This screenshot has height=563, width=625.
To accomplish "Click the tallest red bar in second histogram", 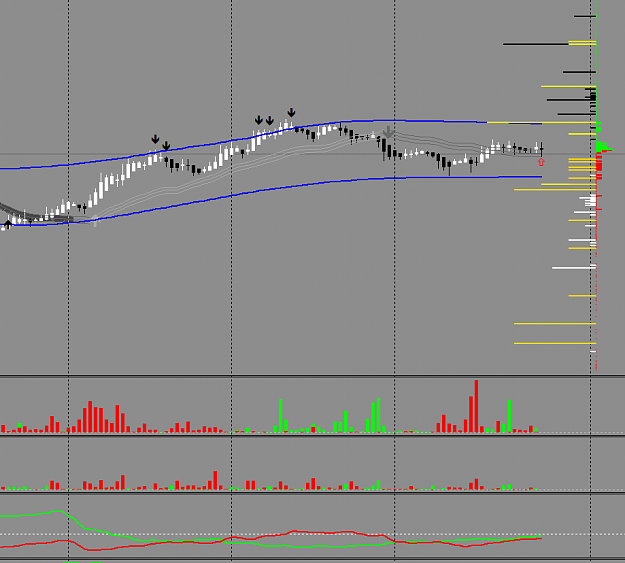I will pos(215,480).
